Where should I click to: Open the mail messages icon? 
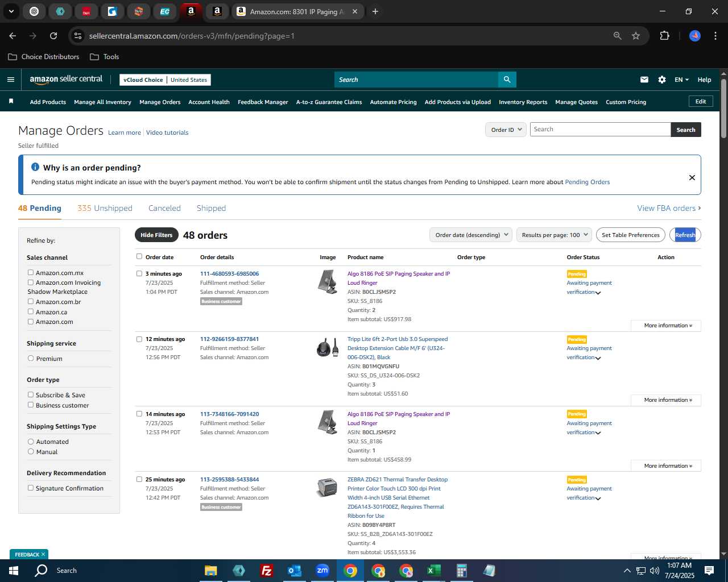click(x=644, y=80)
